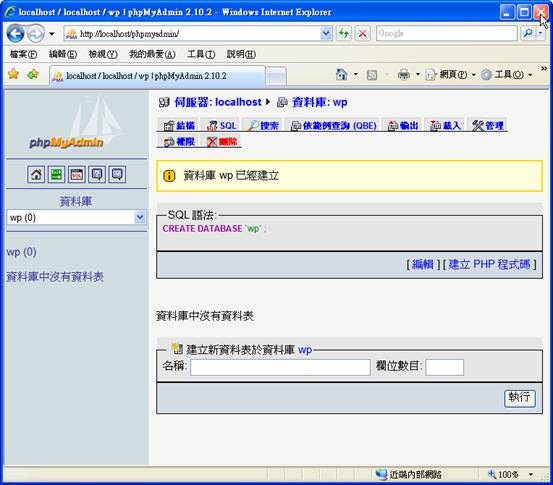Click the phpMyAdmin documentation icon in sidebar

(97, 174)
